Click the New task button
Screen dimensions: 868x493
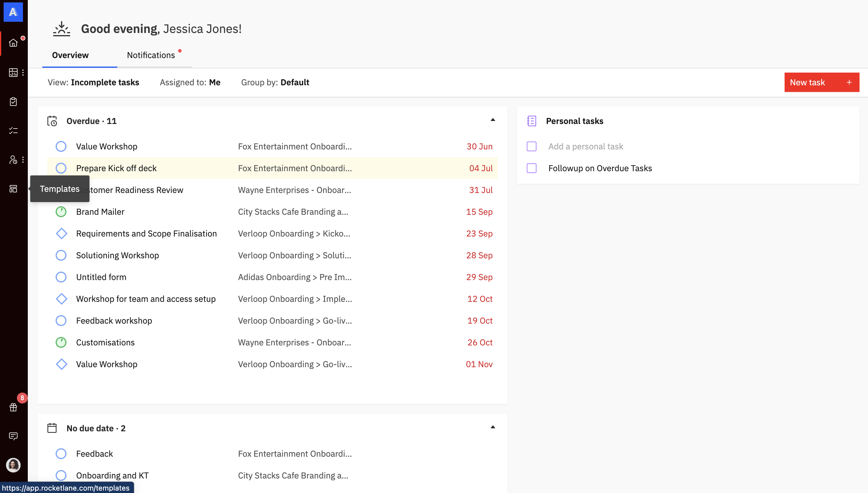pyautogui.click(x=821, y=82)
